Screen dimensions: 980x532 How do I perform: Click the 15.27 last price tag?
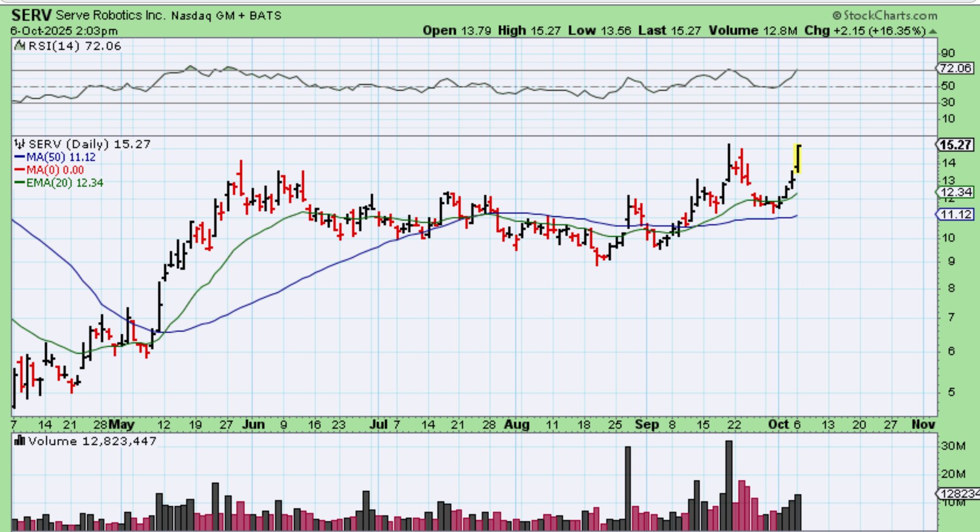point(956,145)
